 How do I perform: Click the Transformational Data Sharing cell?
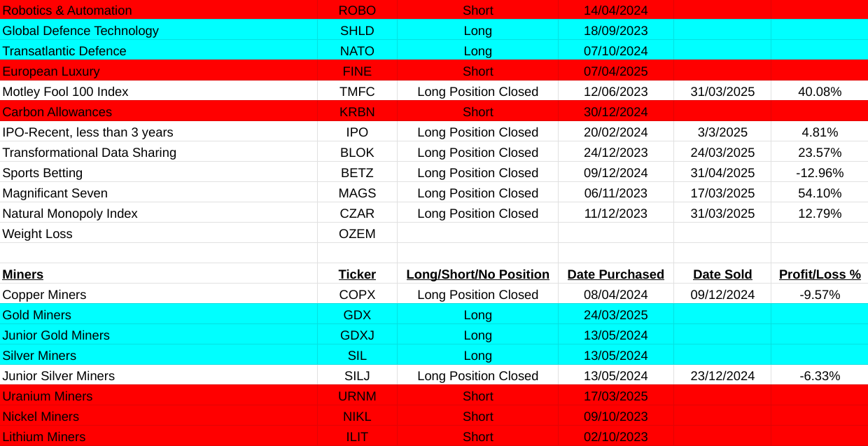(90, 153)
